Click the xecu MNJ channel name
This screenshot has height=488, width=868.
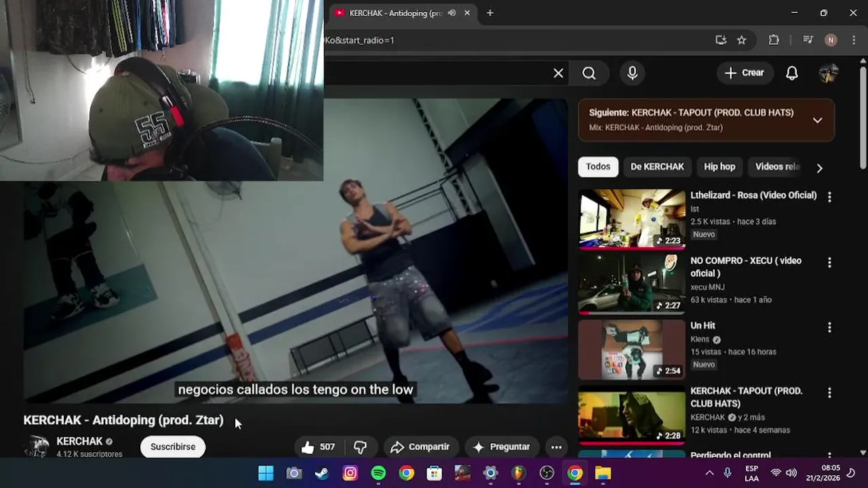coord(707,287)
